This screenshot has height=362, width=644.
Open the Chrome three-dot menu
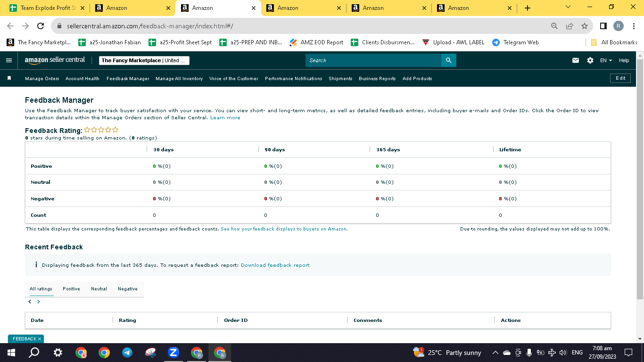(634, 26)
